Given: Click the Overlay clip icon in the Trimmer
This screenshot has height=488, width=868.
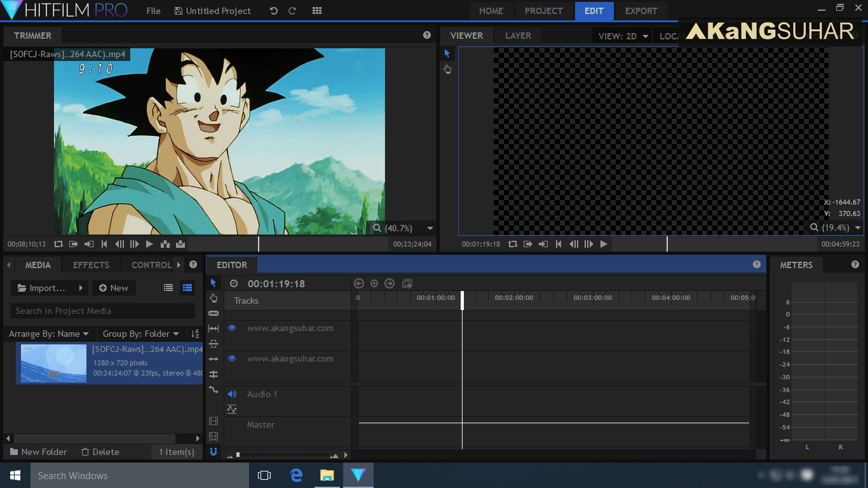Looking at the screenshot, I should [x=180, y=244].
